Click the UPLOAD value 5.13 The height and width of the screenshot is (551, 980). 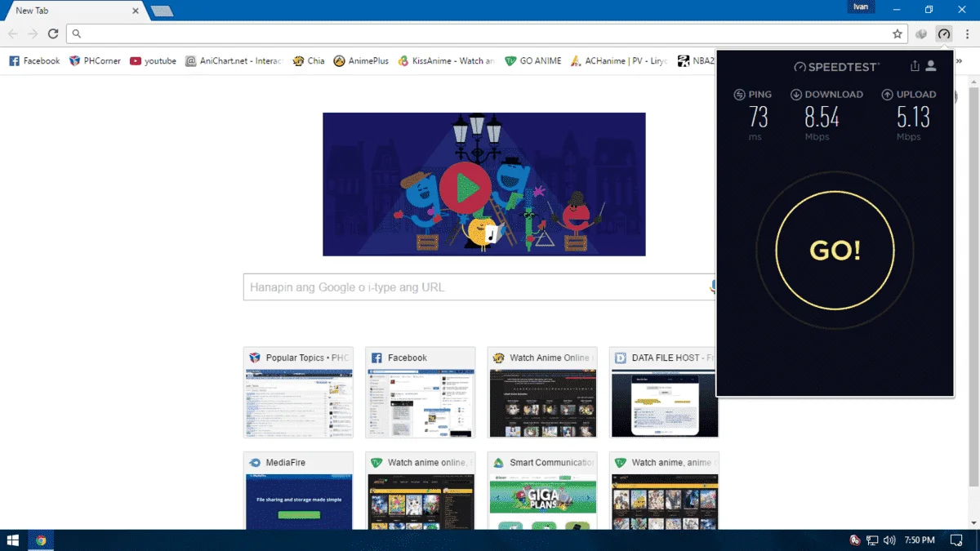(x=914, y=118)
